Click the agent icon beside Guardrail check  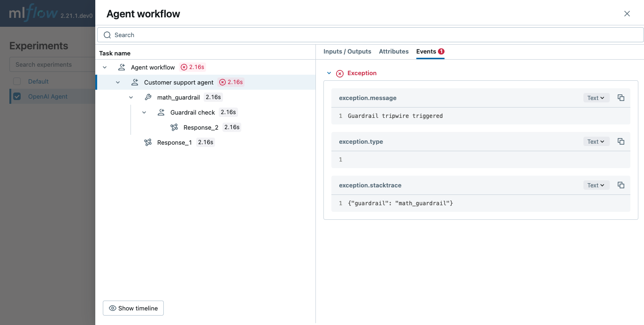point(161,112)
